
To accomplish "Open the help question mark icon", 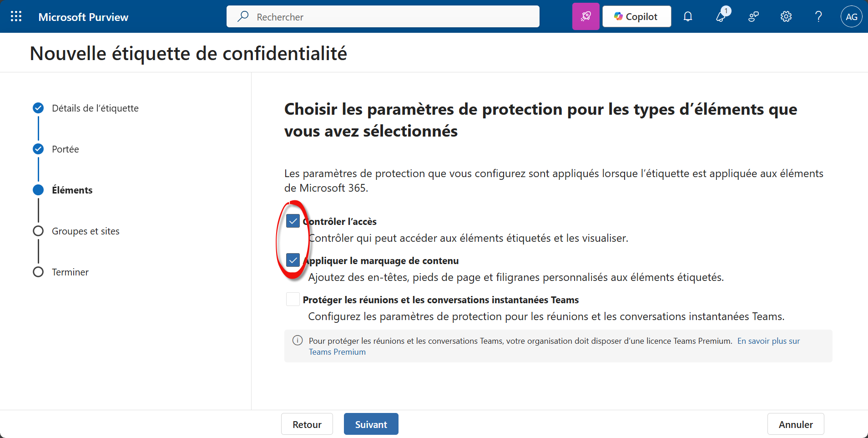I will point(818,17).
